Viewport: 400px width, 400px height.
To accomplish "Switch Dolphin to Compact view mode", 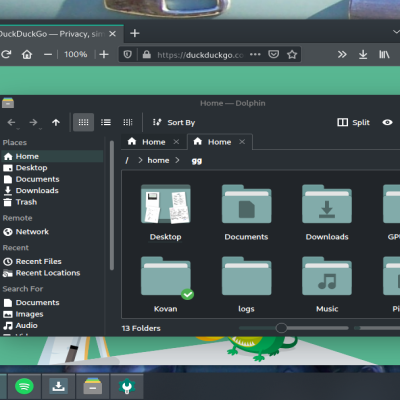I will tap(106, 122).
